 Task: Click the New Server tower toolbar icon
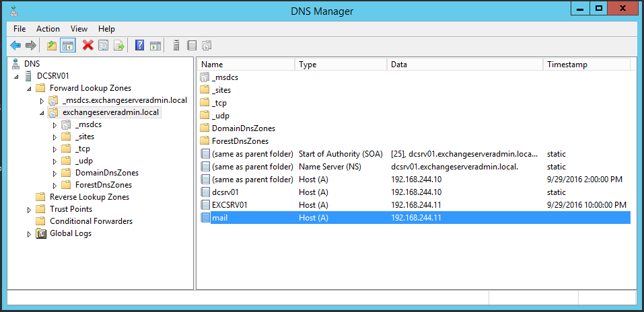tap(176, 46)
